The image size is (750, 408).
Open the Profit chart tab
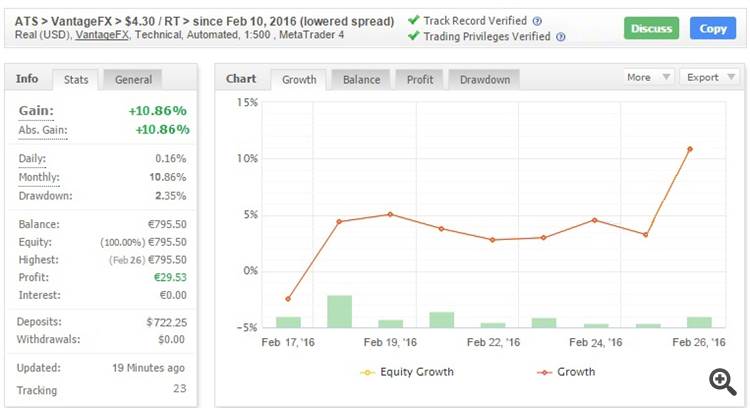pos(420,80)
